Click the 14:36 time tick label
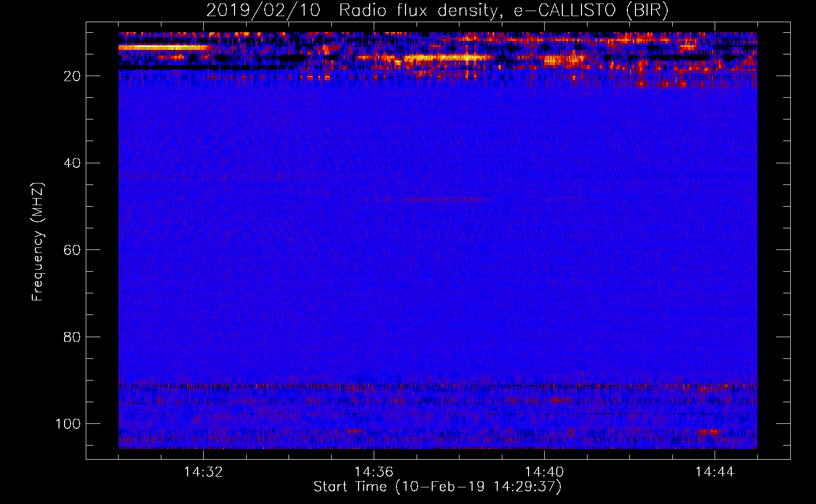The image size is (816, 504). point(374,472)
